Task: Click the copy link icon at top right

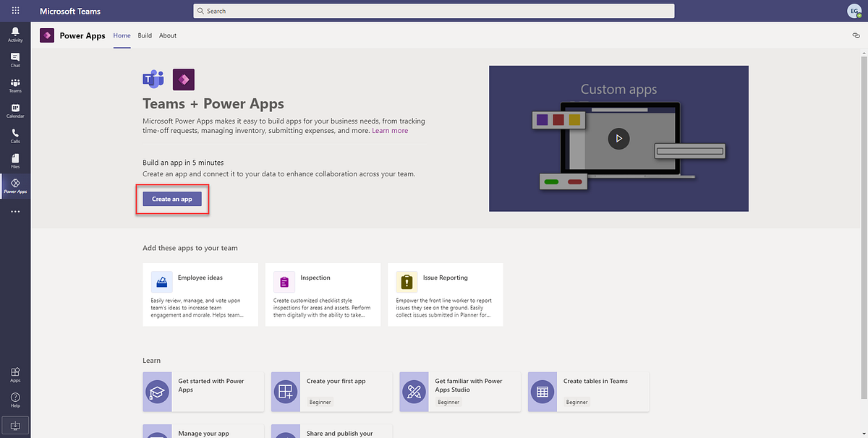Action: click(856, 35)
